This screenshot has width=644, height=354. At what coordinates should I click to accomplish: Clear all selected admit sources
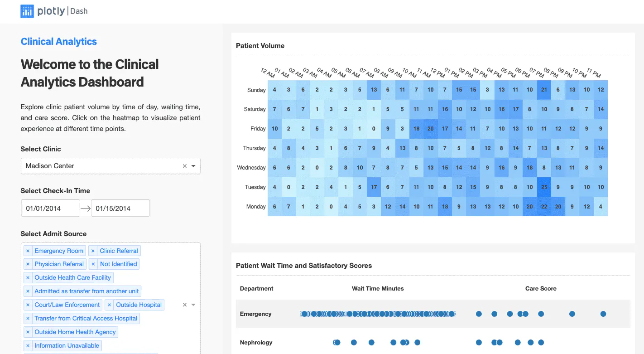click(185, 305)
